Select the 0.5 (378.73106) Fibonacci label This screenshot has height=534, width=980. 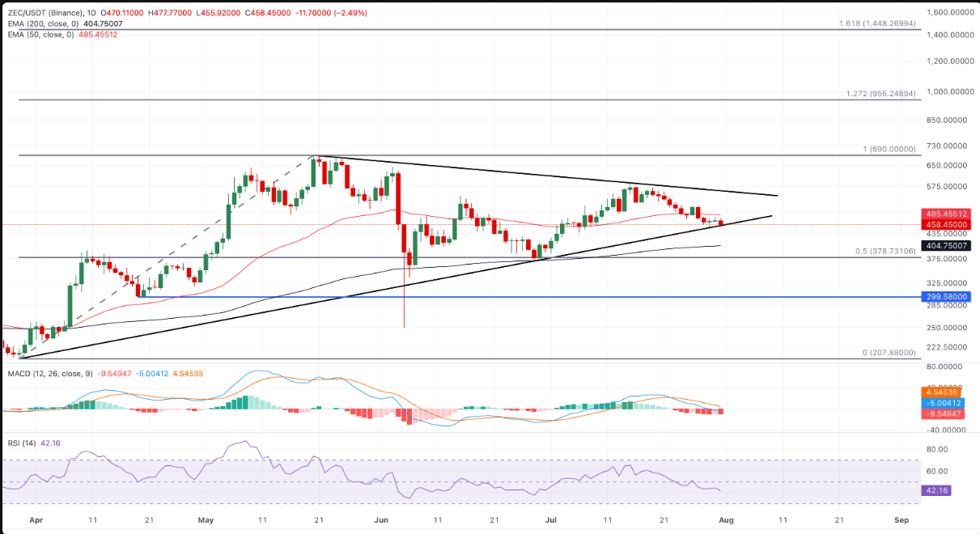pyautogui.click(x=885, y=251)
